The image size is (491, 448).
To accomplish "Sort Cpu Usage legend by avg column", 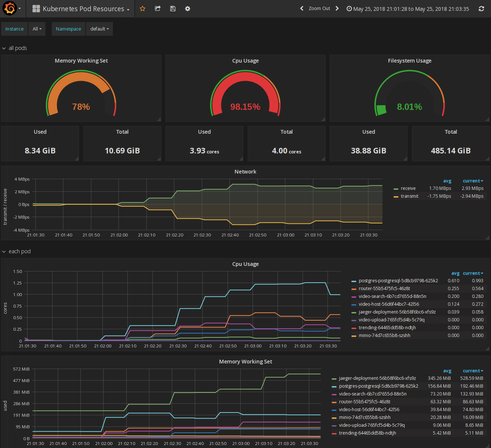I will pyautogui.click(x=455, y=273).
